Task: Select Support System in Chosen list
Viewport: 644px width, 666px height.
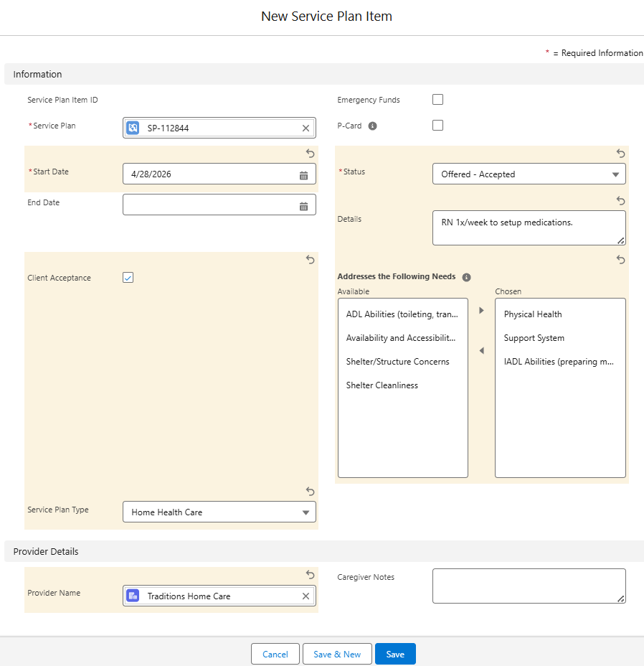Action: 560,338
